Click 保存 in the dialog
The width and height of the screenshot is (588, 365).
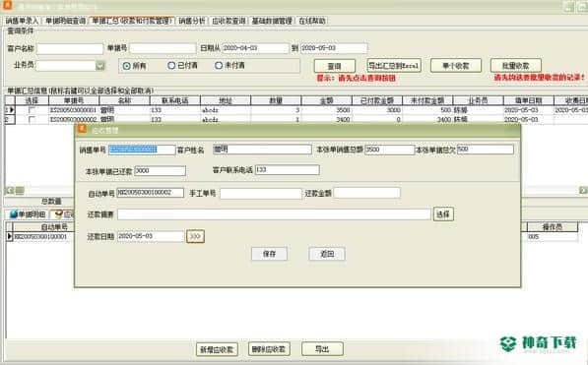pos(269,254)
